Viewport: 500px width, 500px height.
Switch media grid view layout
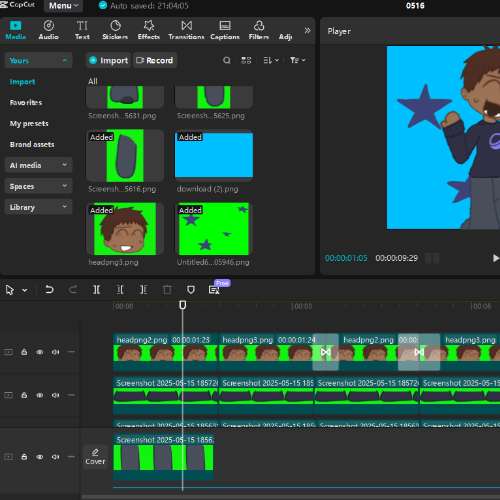[246, 60]
